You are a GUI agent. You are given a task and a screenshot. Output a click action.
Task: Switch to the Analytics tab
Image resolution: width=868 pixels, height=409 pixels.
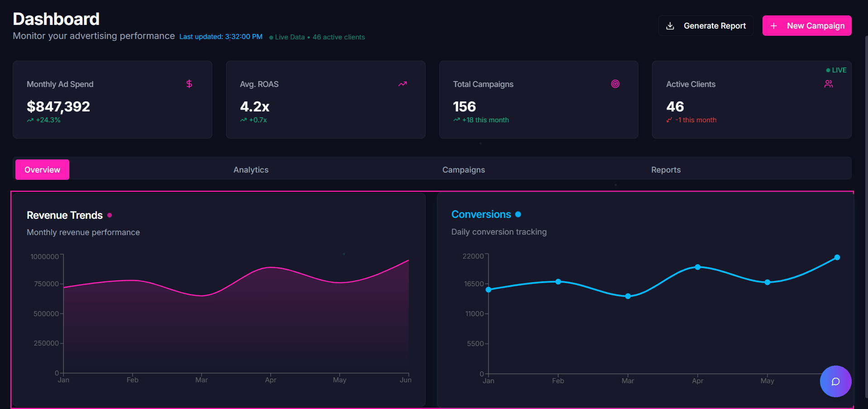pyautogui.click(x=250, y=169)
